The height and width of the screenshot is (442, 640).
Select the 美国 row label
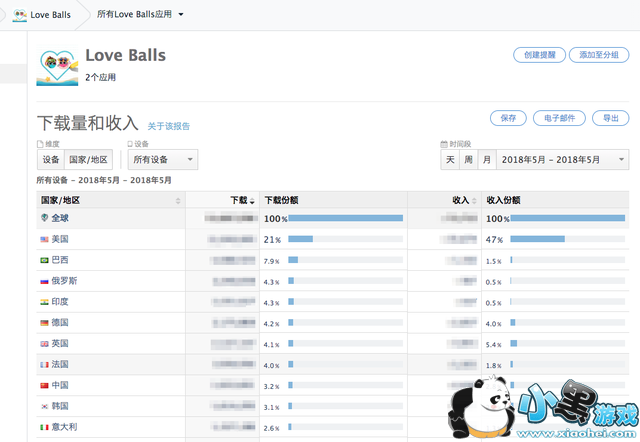(60, 239)
